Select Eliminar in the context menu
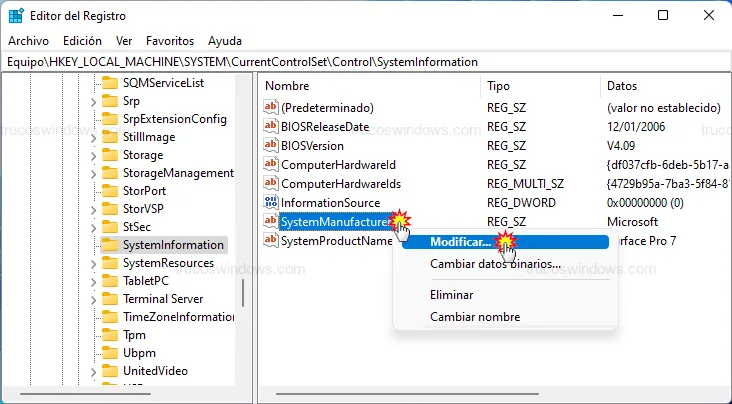 point(451,295)
